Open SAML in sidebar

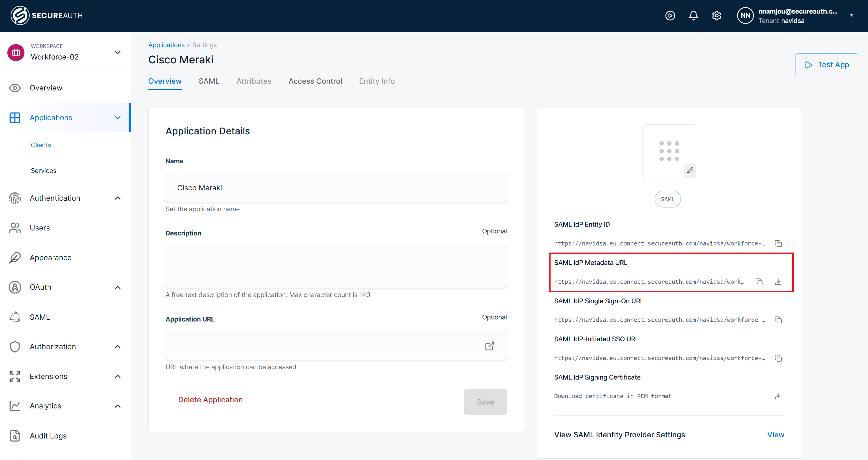point(40,317)
